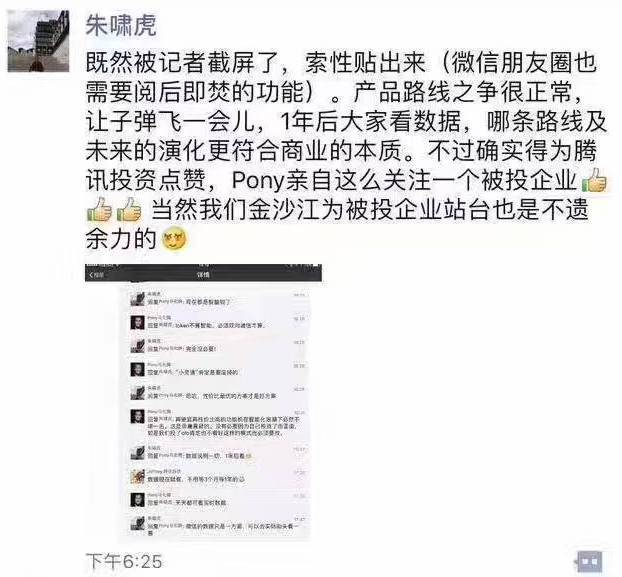Tap the last comment's avatar in screenshot
Image resolution: width=622 pixels, height=577 pixels.
[x=138, y=523]
